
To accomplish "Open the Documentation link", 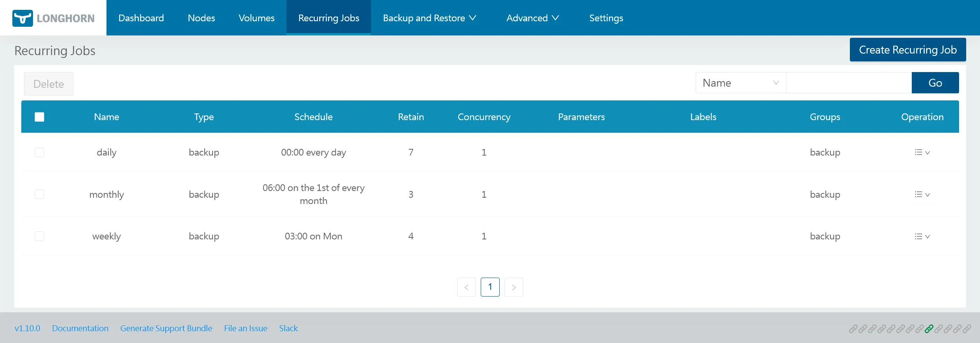I will click(80, 328).
